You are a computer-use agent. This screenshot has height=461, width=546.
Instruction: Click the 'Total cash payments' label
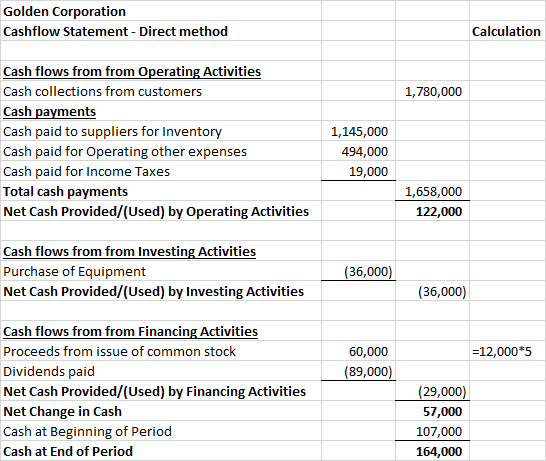pos(65,192)
